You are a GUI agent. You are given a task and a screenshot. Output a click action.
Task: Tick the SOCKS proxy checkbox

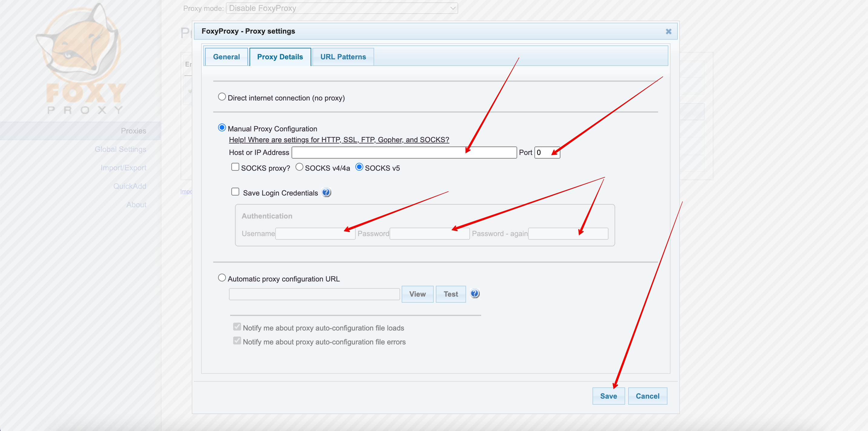tap(235, 167)
